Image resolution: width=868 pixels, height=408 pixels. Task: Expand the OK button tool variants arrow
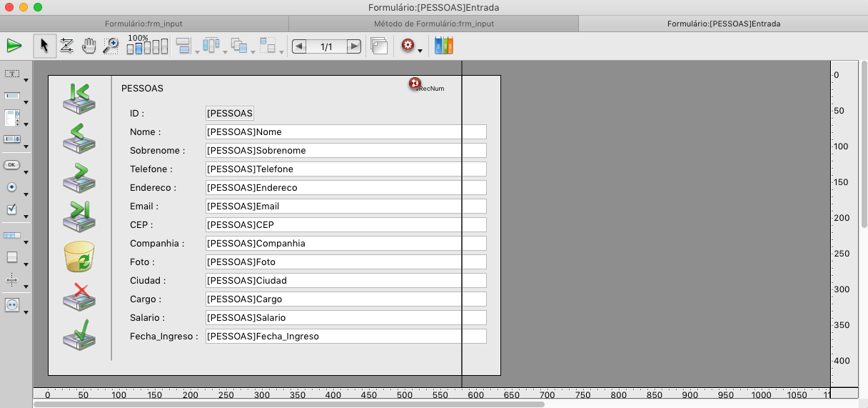point(26,172)
